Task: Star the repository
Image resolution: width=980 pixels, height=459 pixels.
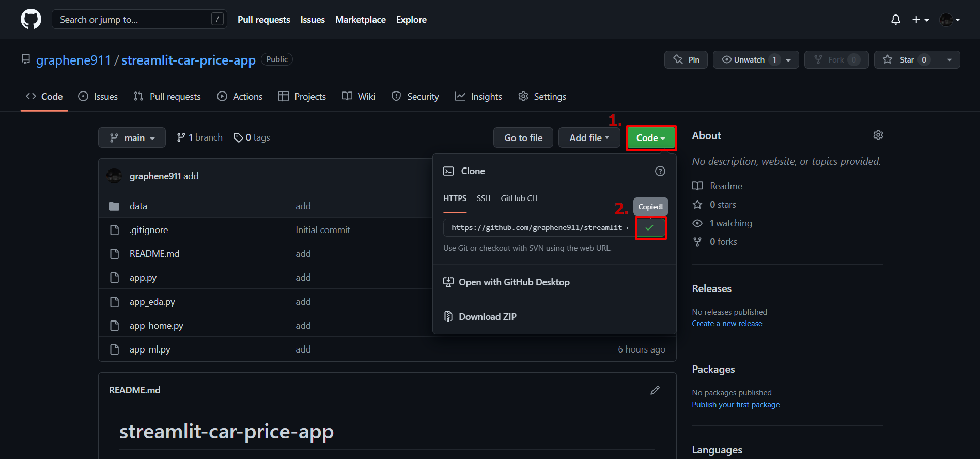Action: (x=906, y=59)
